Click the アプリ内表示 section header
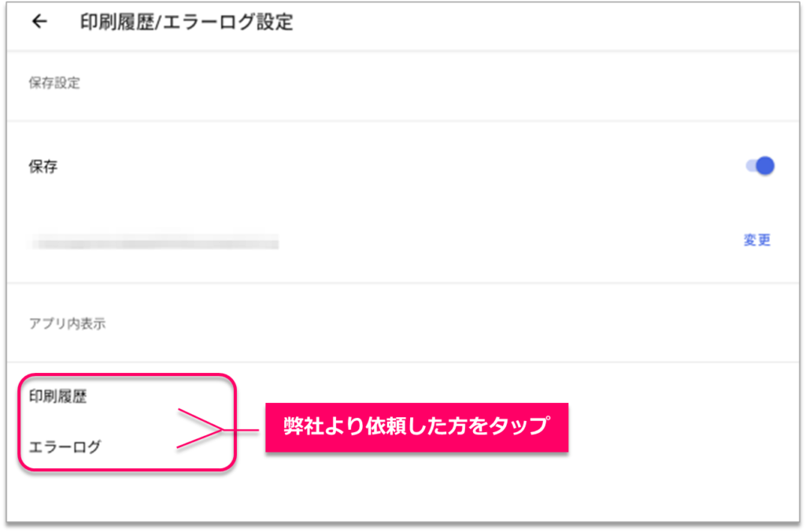Viewport: 806px width, 532px height. (67, 323)
